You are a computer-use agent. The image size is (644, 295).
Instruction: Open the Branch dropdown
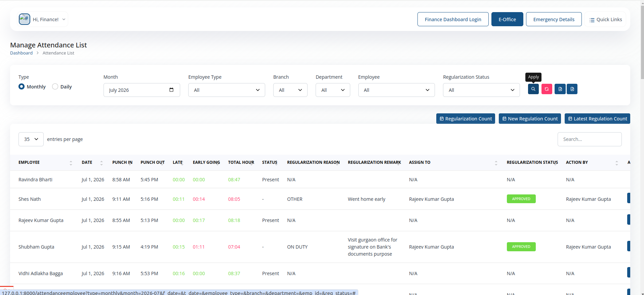tap(290, 90)
